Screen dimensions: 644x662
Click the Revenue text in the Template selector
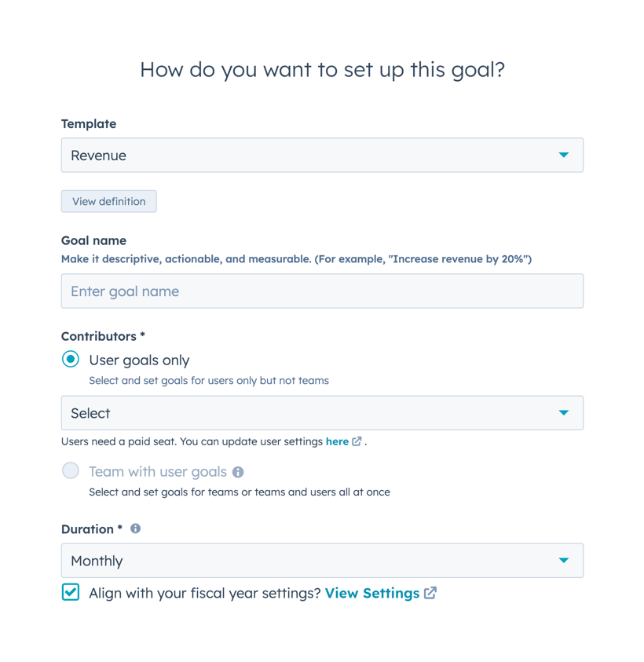coord(98,155)
